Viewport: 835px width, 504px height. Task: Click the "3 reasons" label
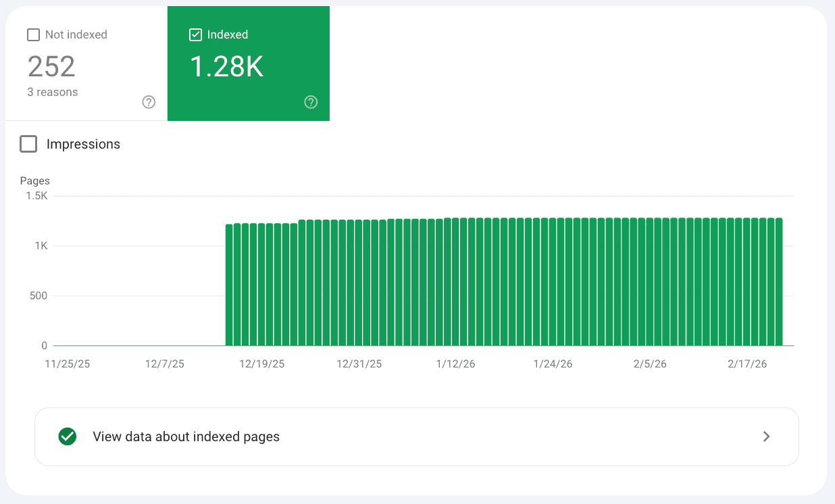(x=52, y=92)
